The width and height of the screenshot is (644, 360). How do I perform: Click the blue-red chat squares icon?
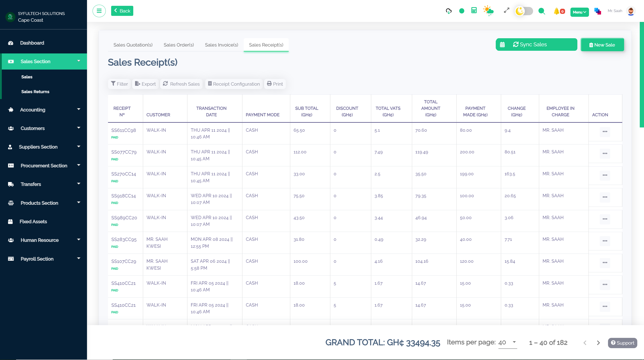tap(597, 11)
